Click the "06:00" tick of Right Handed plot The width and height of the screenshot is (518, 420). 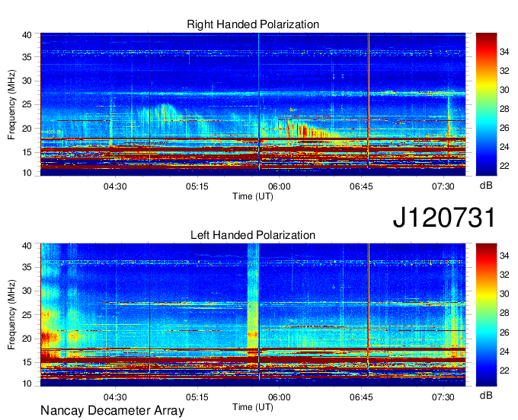coord(279,186)
